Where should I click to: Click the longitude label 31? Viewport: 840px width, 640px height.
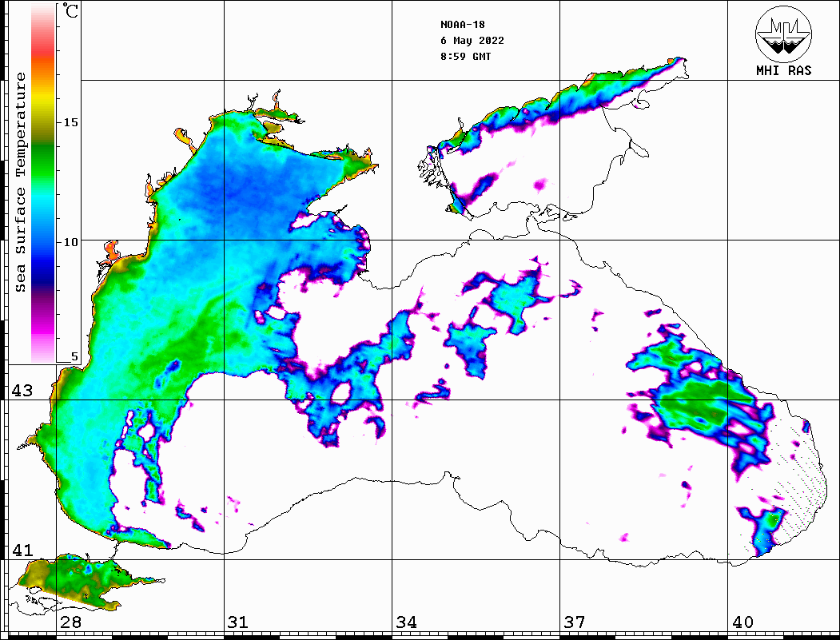tap(238, 622)
